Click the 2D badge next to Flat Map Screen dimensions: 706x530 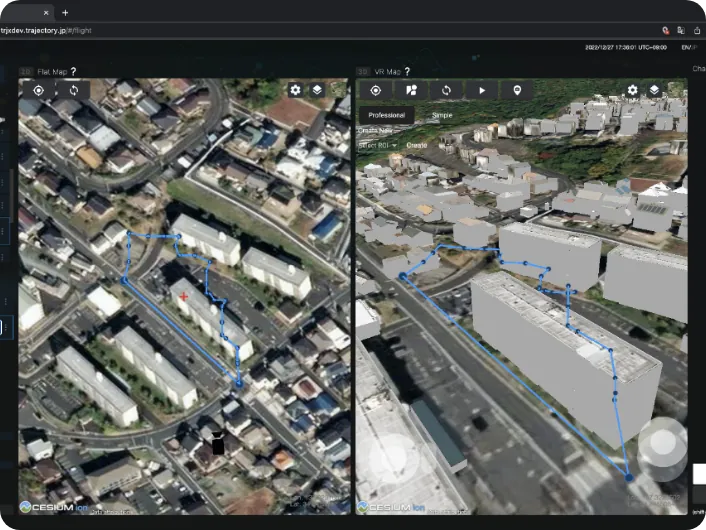[x=26, y=72]
